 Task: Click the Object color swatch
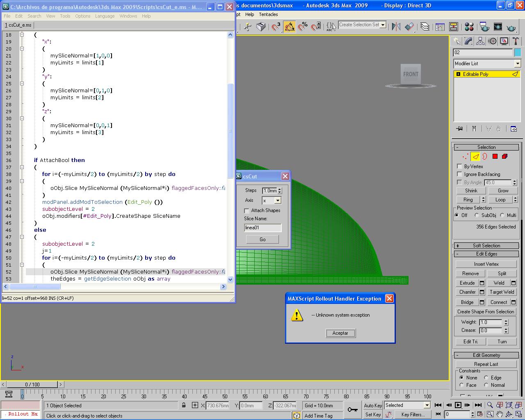[518, 52]
